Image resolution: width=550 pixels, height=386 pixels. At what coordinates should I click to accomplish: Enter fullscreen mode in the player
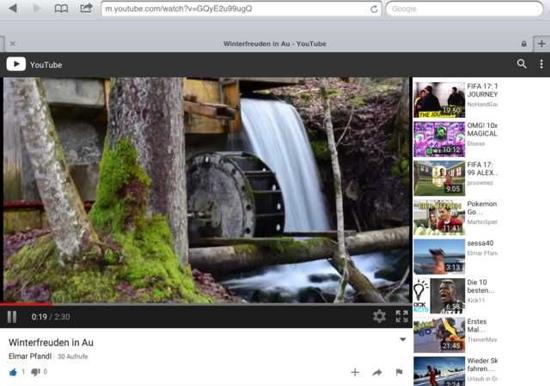coord(402,316)
